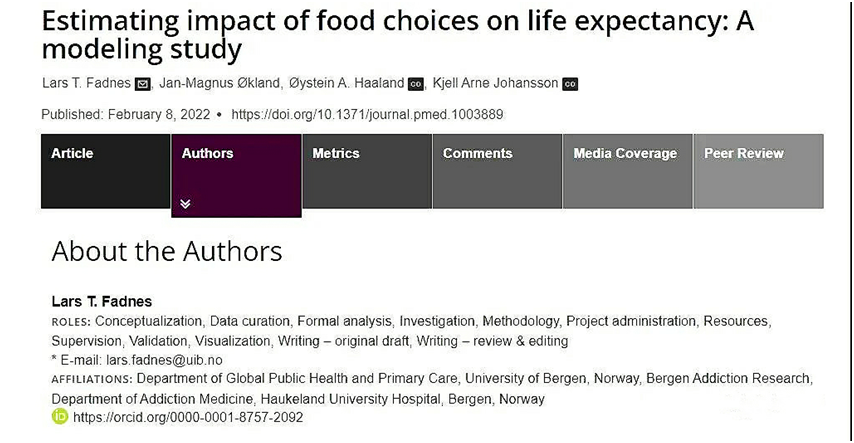Image resolution: width=854 pixels, height=443 pixels.
Task: Go to the Peer Review tab
Action: tap(759, 171)
